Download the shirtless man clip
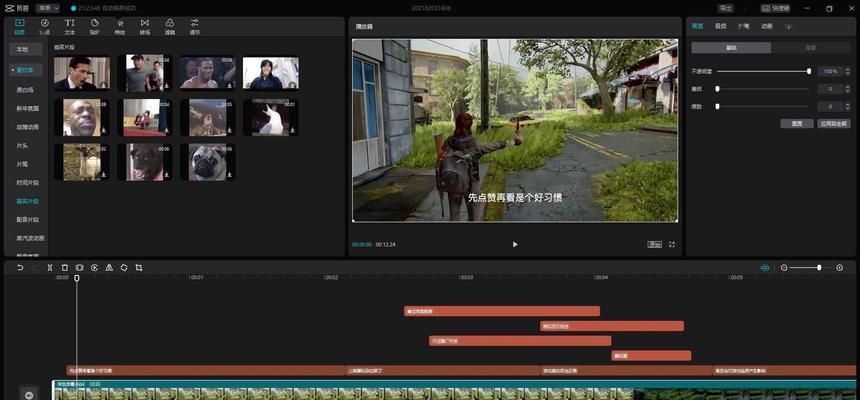The width and height of the screenshot is (860, 400). point(230,85)
